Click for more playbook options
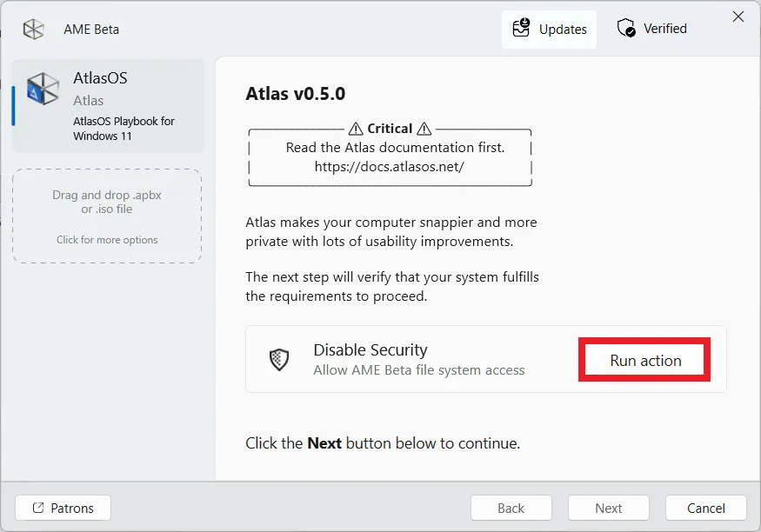Screen dimensions: 761x532 pos(106,239)
